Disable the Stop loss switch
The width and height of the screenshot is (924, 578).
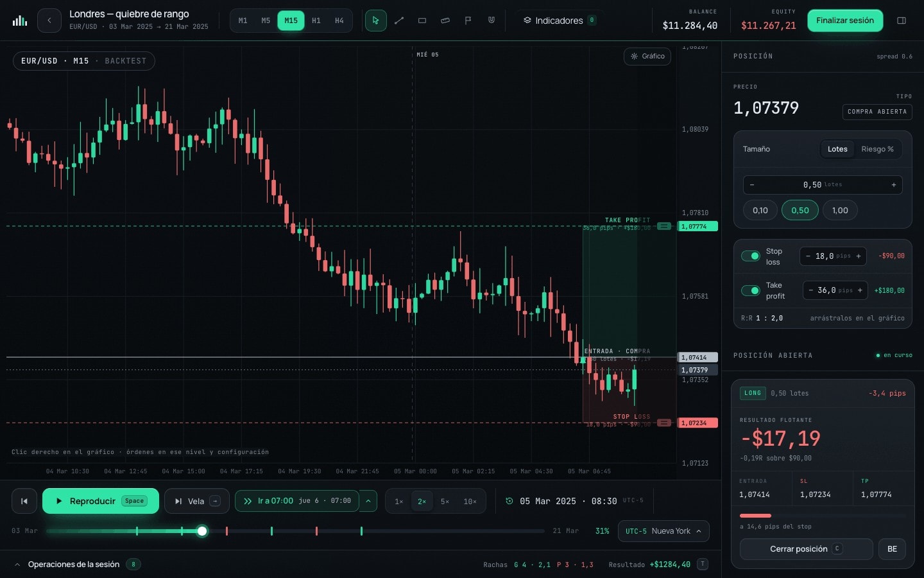tap(751, 256)
